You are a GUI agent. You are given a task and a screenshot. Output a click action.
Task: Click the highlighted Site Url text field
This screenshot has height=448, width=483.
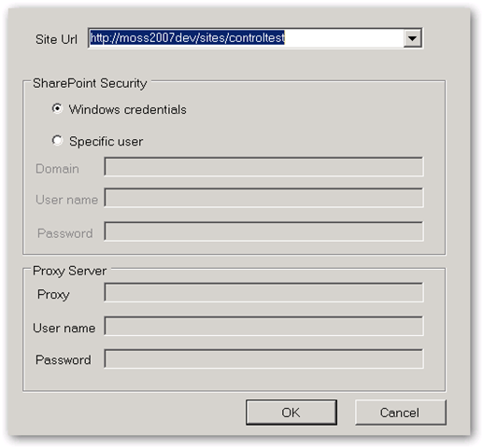[246, 38]
